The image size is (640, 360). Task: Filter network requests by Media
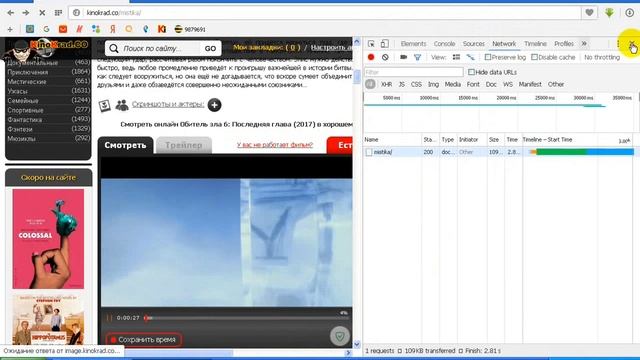coord(452,84)
